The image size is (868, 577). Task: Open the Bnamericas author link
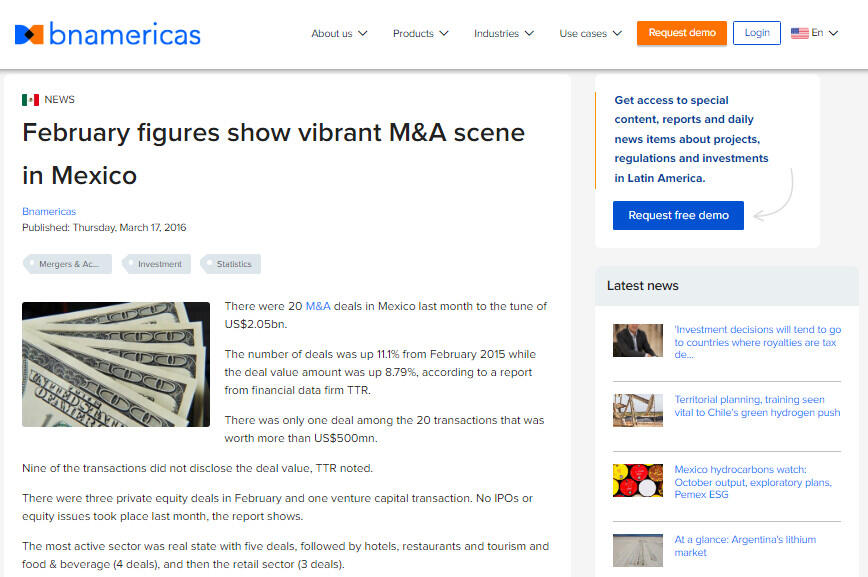(x=49, y=211)
